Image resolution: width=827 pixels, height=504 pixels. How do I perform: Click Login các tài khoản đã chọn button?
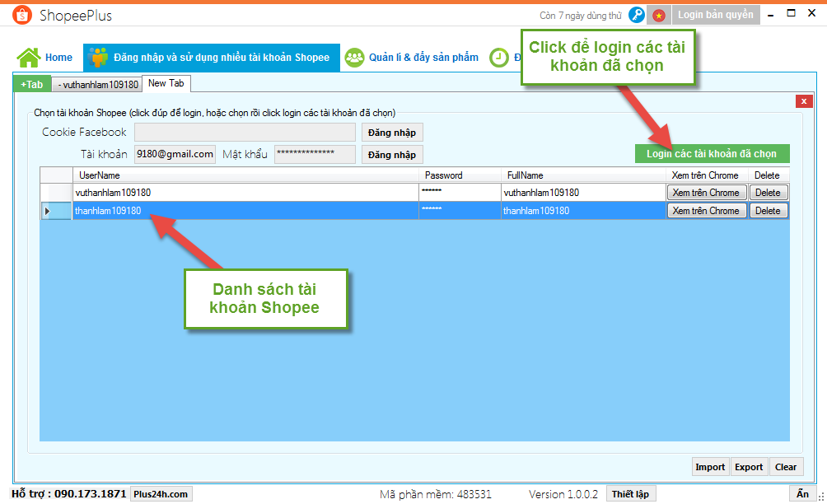pos(711,154)
